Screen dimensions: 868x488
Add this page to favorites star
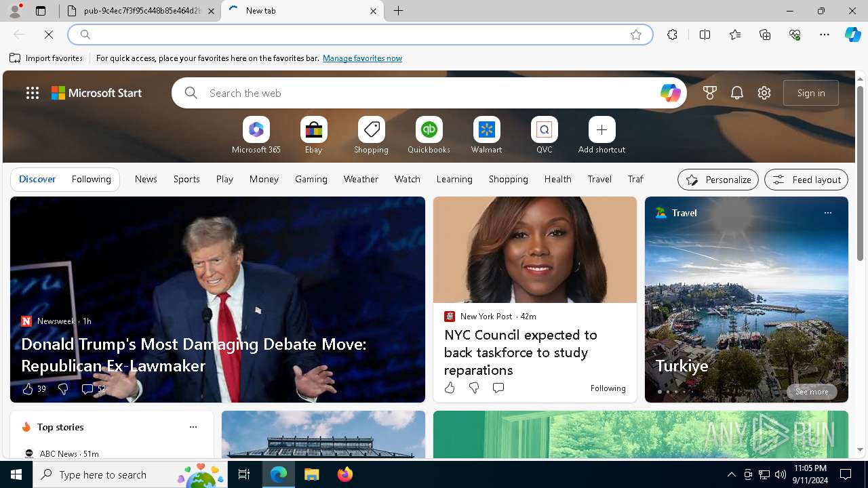636,35
